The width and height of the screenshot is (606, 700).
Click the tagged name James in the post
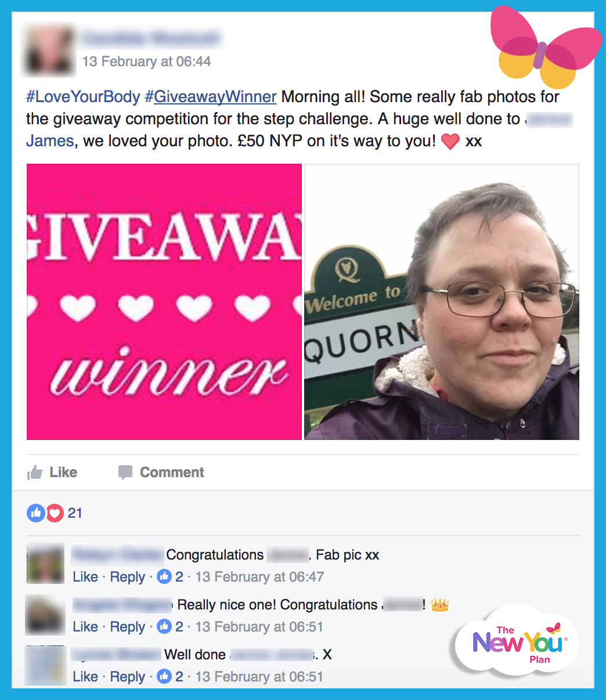point(50,140)
